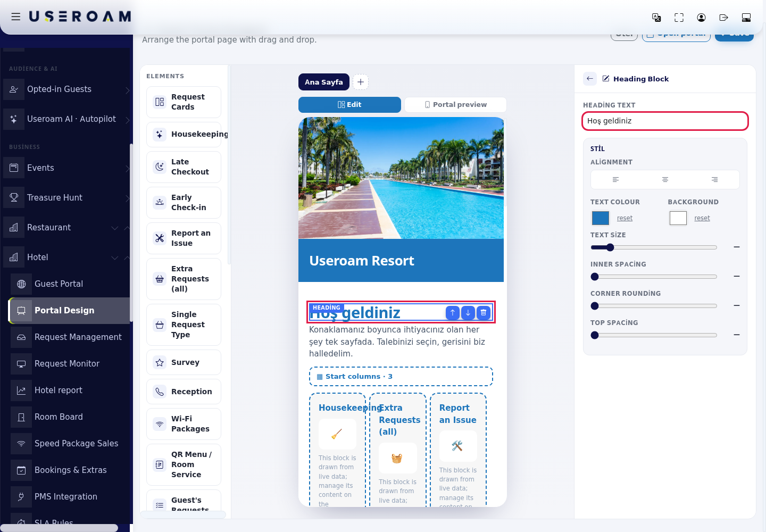Select the Survey element card
The height and width of the screenshot is (532, 766).
184,362
